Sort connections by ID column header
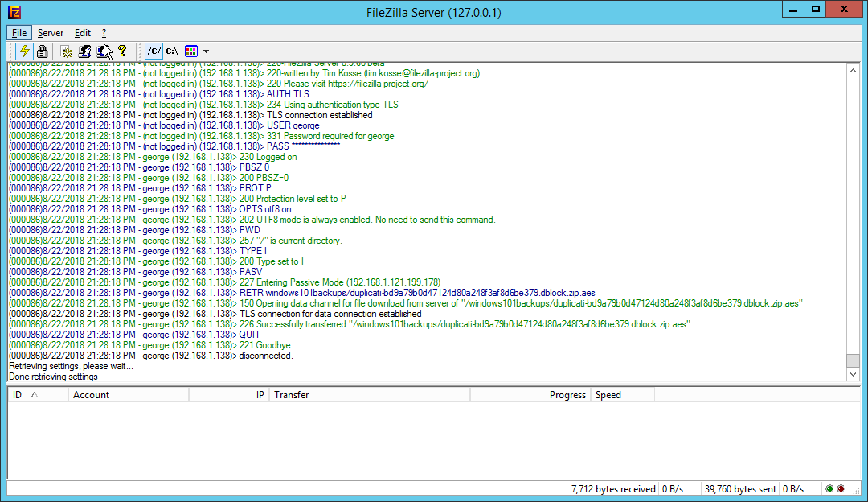Viewport: 868px width, 502px height. [x=38, y=394]
